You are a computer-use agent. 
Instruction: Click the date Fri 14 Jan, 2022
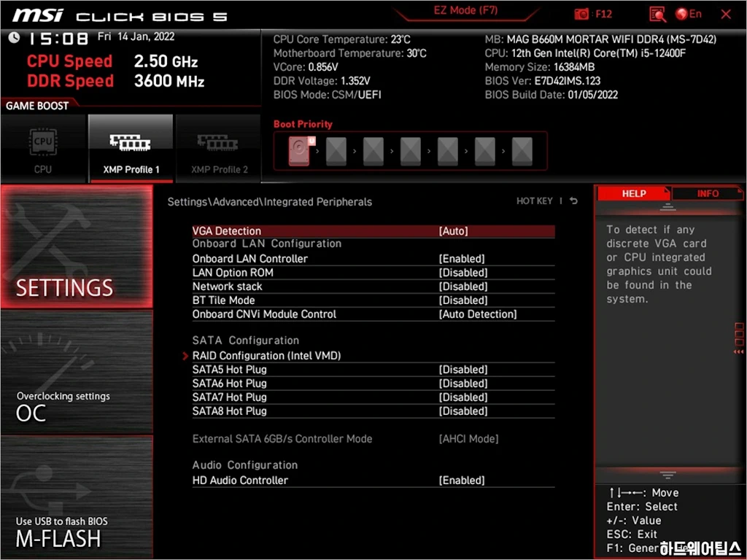tap(136, 36)
